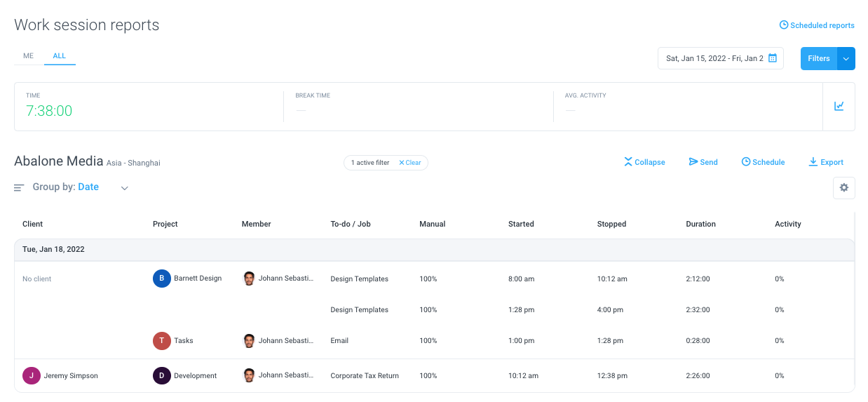Screen dimensions: 868x402
Task: Collapse the report rows
Action: point(644,162)
